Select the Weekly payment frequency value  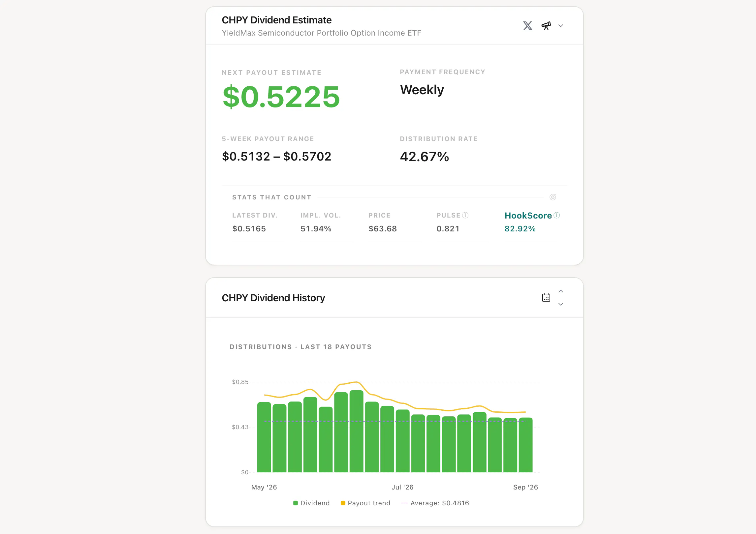pos(422,90)
